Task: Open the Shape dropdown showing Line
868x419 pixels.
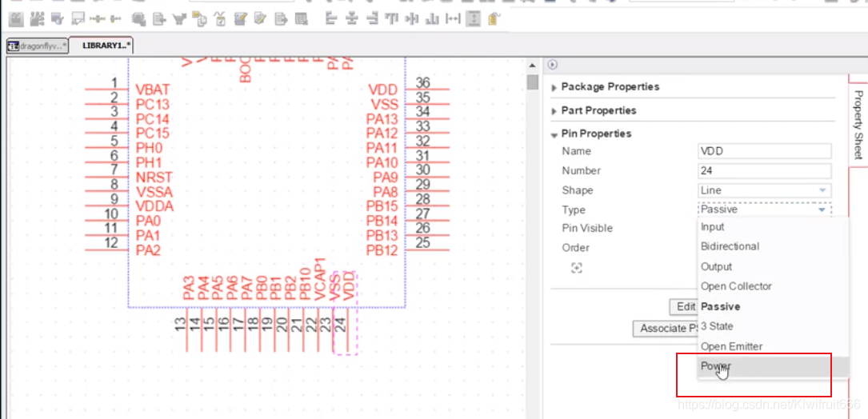Action: (x=764, y=190)
